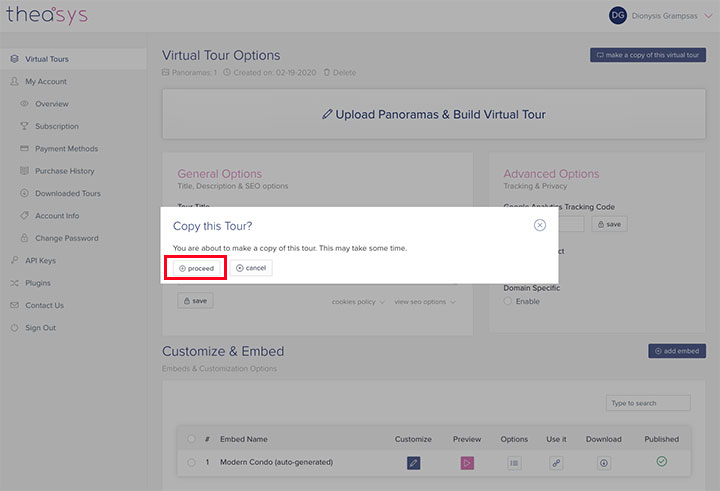Click Use it link icon for Modern Condo
Screen dimensions: 720x491
click(x=556, y=463)
